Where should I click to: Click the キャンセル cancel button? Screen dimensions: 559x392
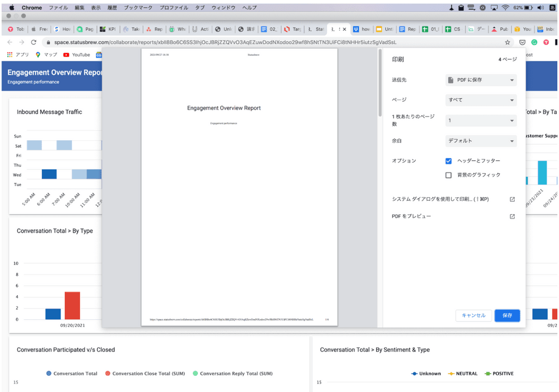(473, 315)
